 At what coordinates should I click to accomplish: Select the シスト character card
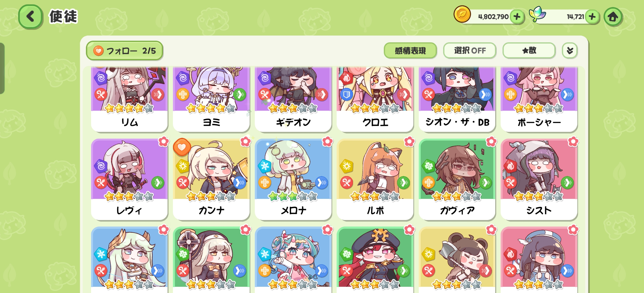[539, 179]
